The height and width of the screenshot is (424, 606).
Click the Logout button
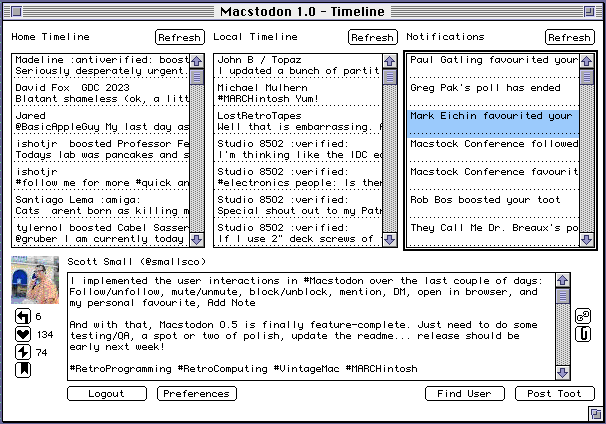pos(107,393)
